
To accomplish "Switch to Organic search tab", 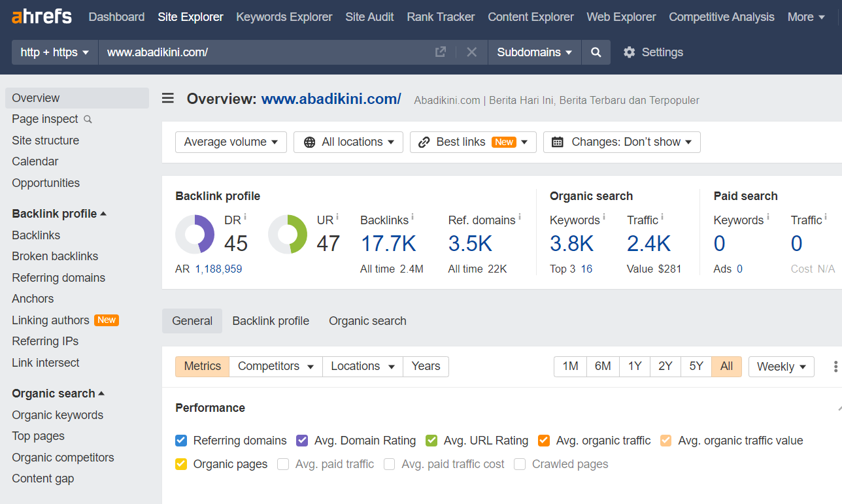I will (367, 321).
